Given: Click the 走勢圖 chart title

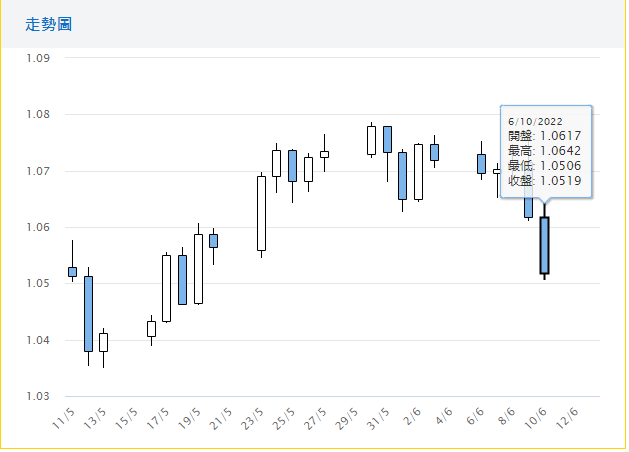Looking at the screenshot, I should [49, 23].
